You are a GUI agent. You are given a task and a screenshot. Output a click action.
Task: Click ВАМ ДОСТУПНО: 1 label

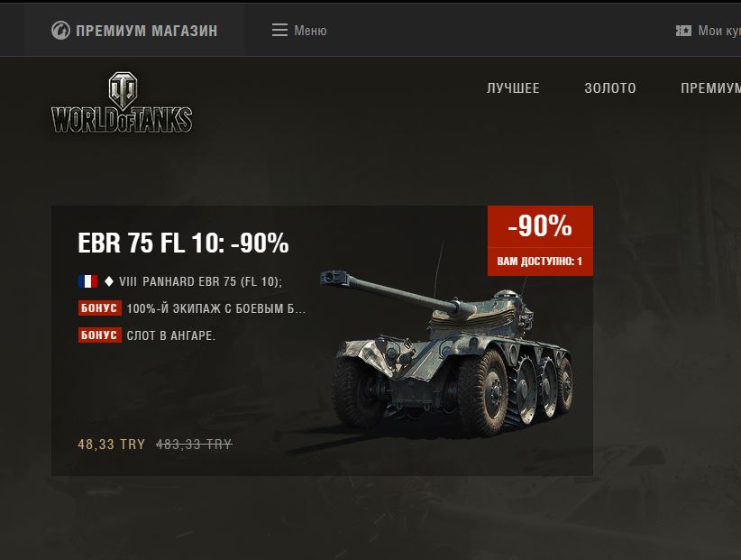[540, 262]
